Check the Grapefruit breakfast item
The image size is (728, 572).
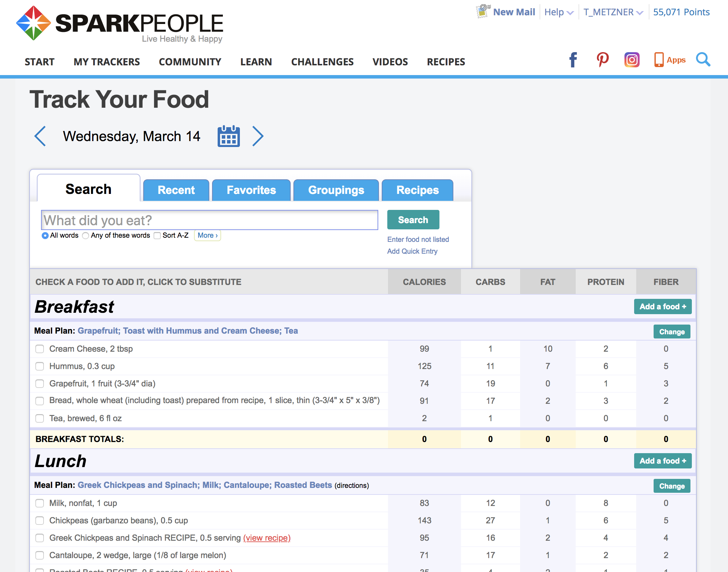pyautogui.click(x=39, y=384)
